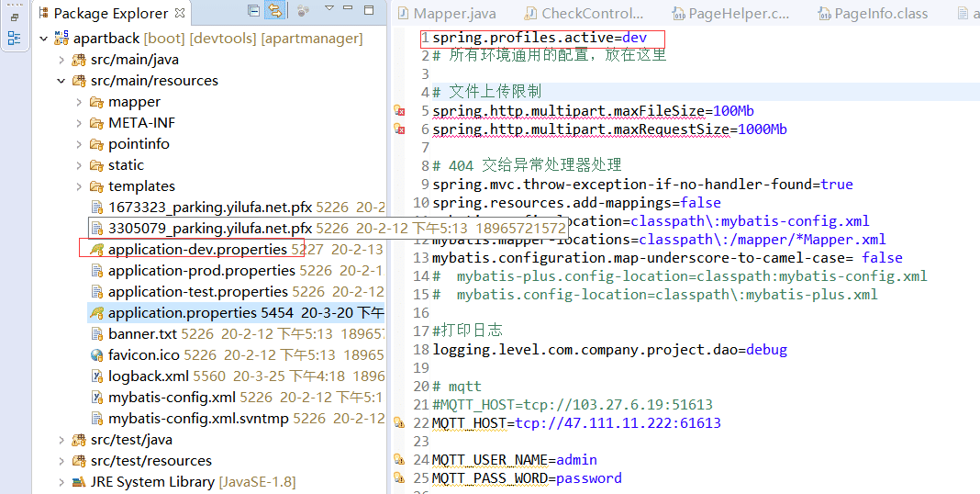This screenshot has height=494, width=980.
Task: Click src/test/java source folder icon
Action: point(79,440)
